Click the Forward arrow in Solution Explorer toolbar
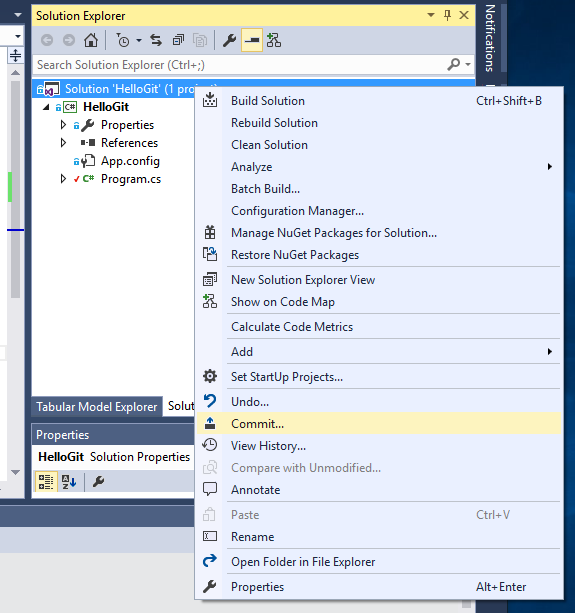 coord(69,40)
